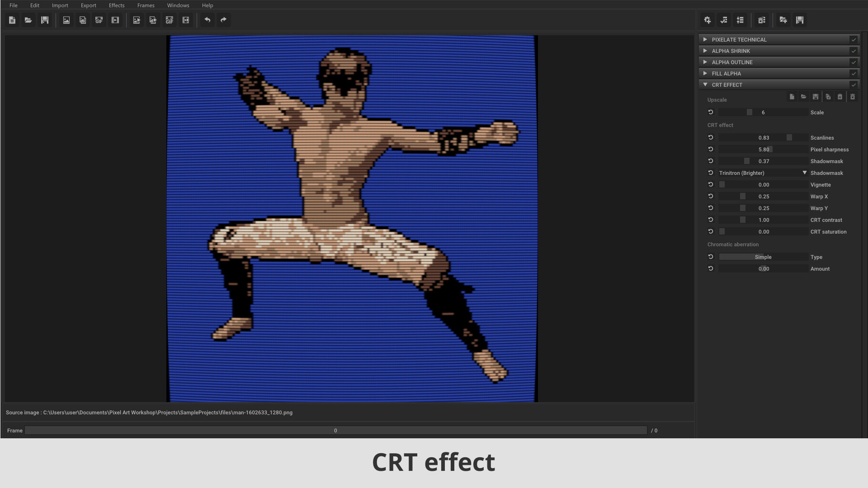Screen dimensions: 868x488
Task: Click the Frame timeline bar at frame 0
Action: (x=336, y=431)
